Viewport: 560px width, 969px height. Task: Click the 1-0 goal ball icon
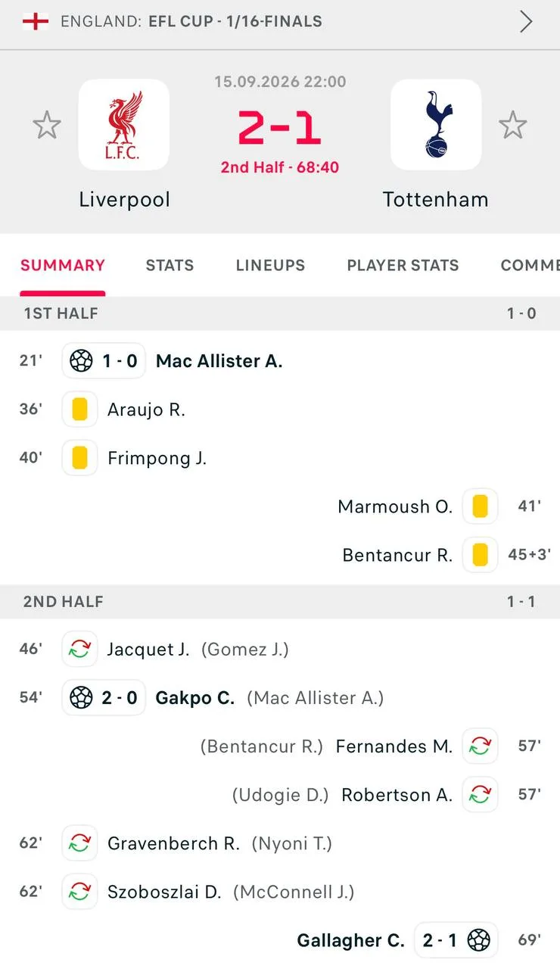click(x=81, y=361)
